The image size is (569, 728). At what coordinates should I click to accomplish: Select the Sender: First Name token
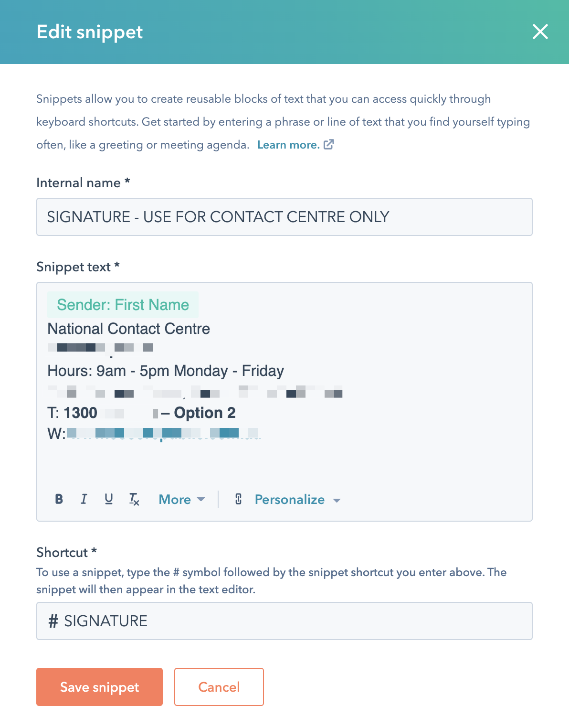pyautogui.click(x=123, y=305)
